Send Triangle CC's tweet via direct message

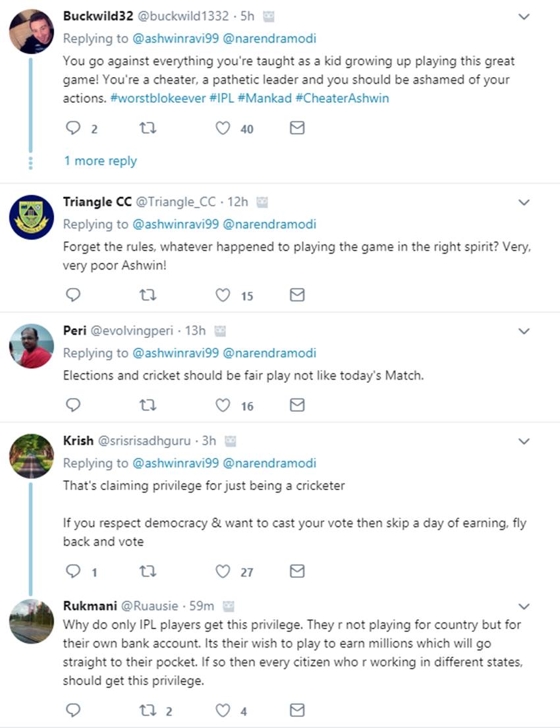[297, 294]
